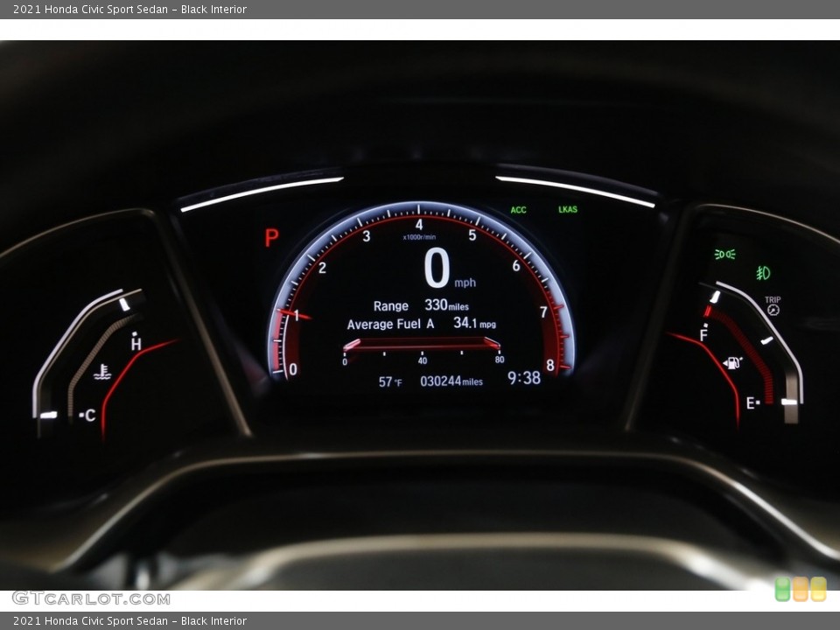Click the red tachometer needle near 1
840x630 pixels.
point(294,314)
